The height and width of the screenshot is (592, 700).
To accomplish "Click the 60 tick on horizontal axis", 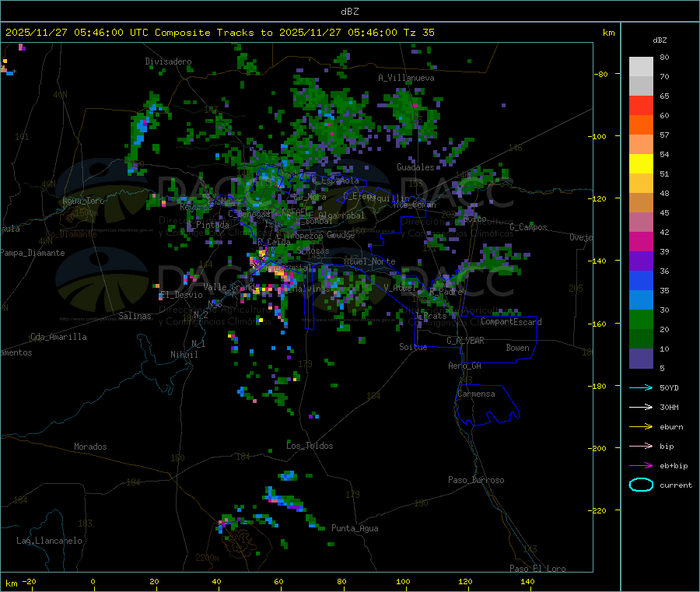I will [x=278, y=582].
